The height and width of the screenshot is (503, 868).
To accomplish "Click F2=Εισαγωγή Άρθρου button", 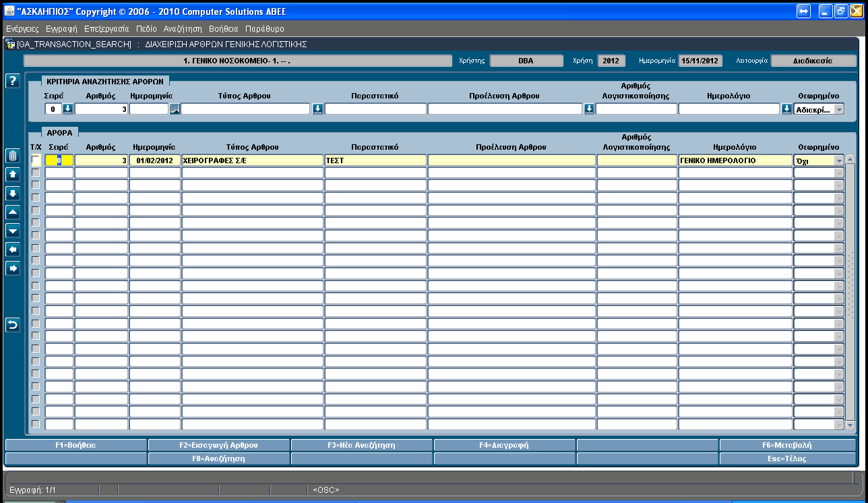I will click(x=219, y=445).
